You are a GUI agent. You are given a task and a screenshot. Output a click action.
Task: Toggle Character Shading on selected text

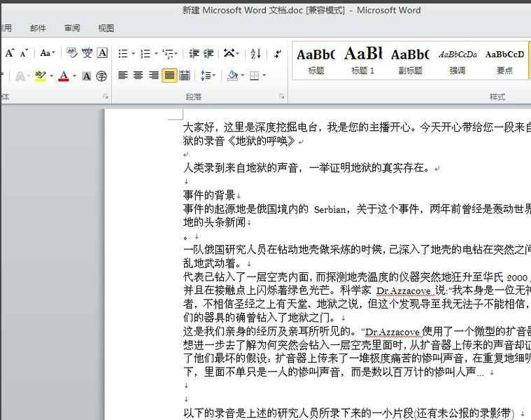pos(87,76)
